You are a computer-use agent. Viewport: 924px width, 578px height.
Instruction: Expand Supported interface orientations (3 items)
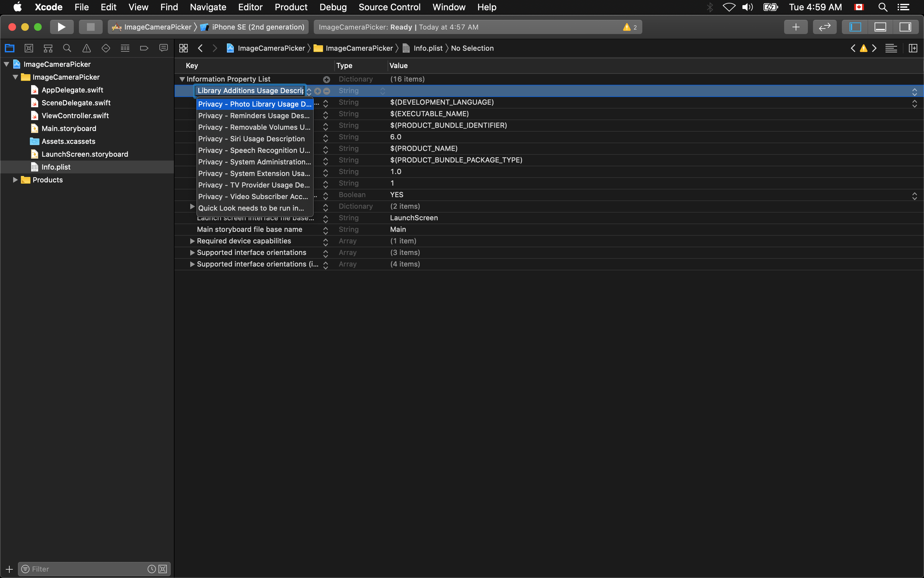tap(193, 252)
